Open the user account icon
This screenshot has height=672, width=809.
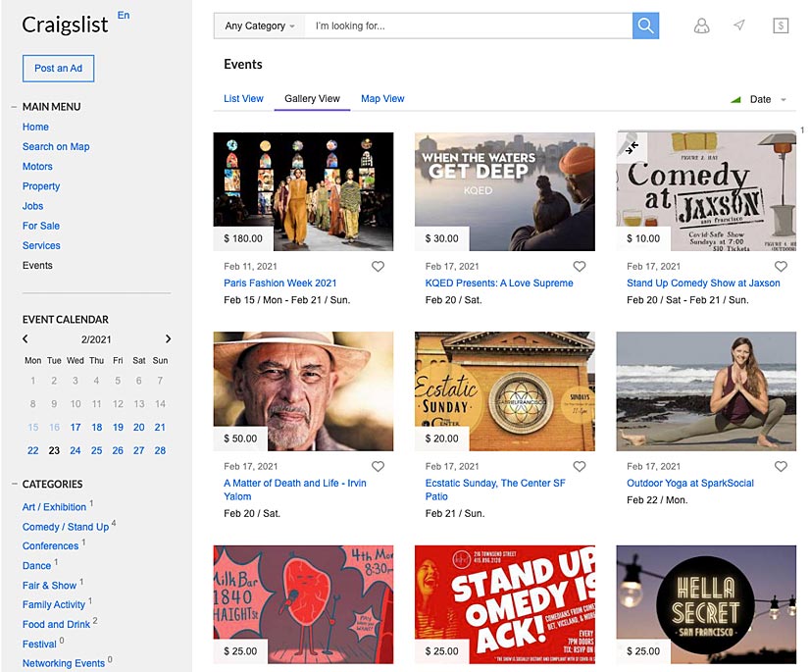(701, 26)
